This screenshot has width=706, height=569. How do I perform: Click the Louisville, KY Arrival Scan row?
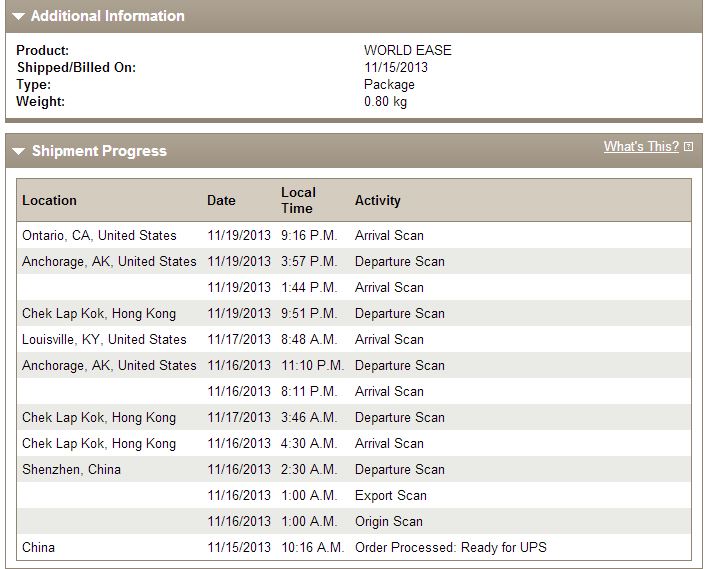coord(354,339)
